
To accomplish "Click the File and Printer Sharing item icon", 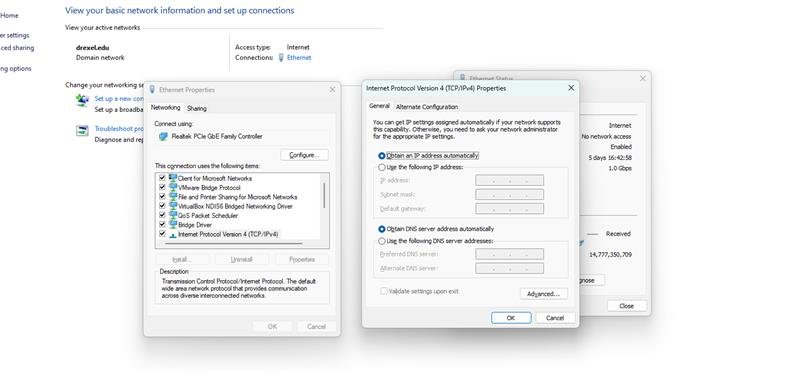I will click(173, 196).
